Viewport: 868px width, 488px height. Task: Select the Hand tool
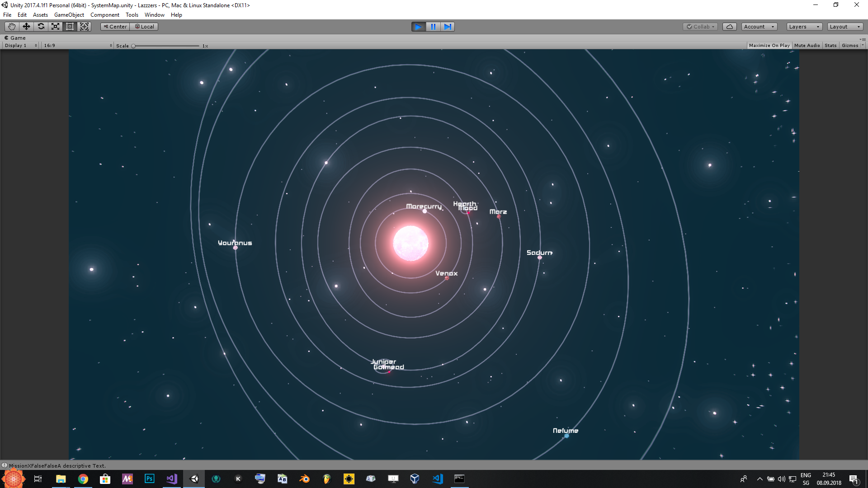[x=12, y=27]
